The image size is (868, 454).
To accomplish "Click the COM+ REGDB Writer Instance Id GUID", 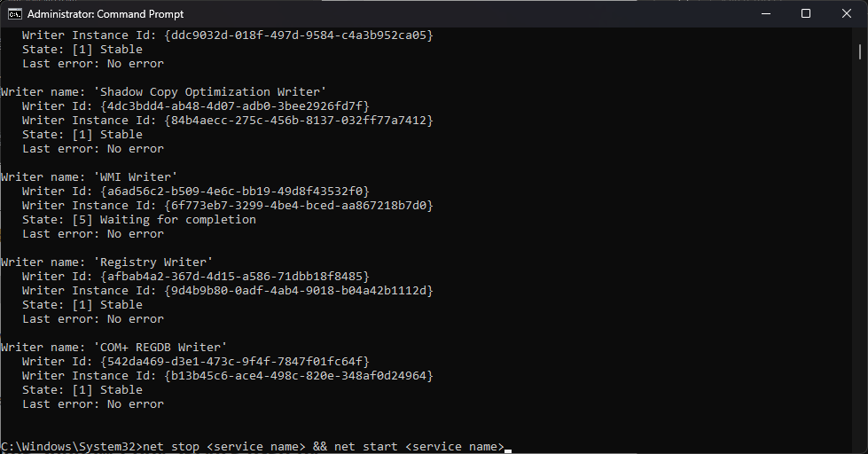I will [298, 376].
